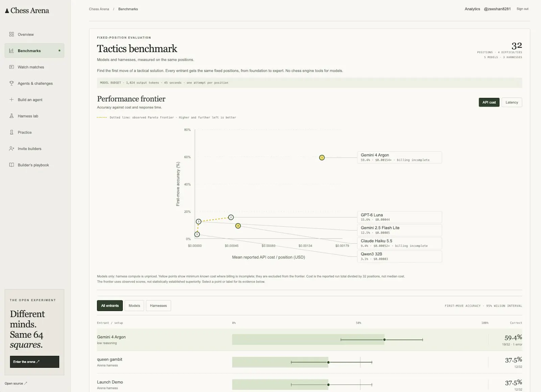Select chart point 5 near zero accuracy
The image size is (541, 392).
click(197, 234)
